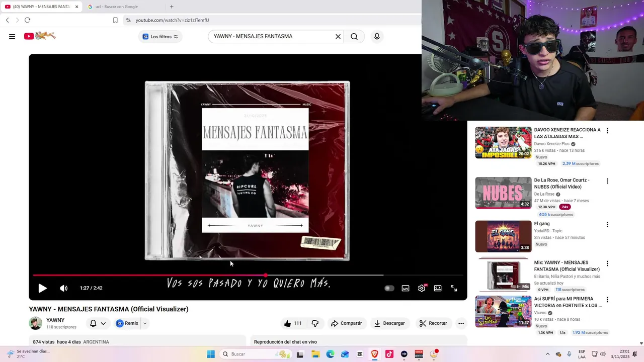The width and height of the screenshot is (644, 362).
Task: Open a new browser tab
Action: pos(172,7)
